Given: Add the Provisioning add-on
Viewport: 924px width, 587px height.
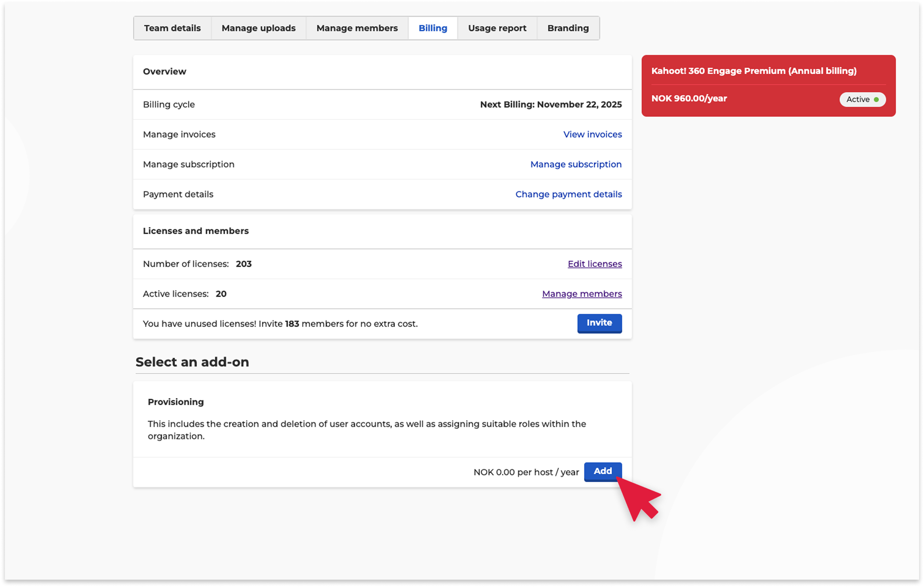Looking at the screenshot, I should 603,472.
